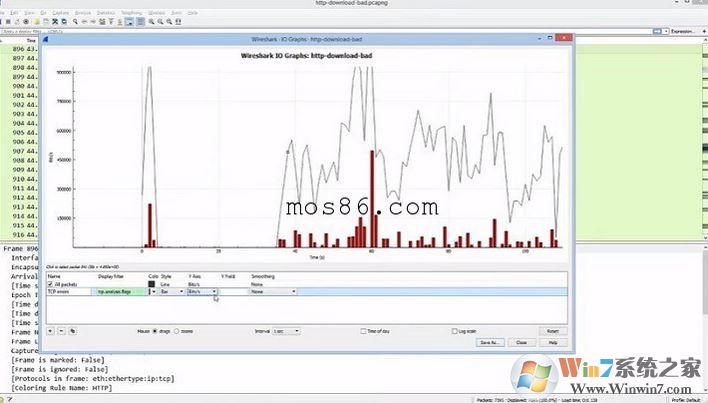This screenshot has height=403, width=708.
Task: Open the Y Axis dropdown showing Bits/s
Action: (202, 292)
